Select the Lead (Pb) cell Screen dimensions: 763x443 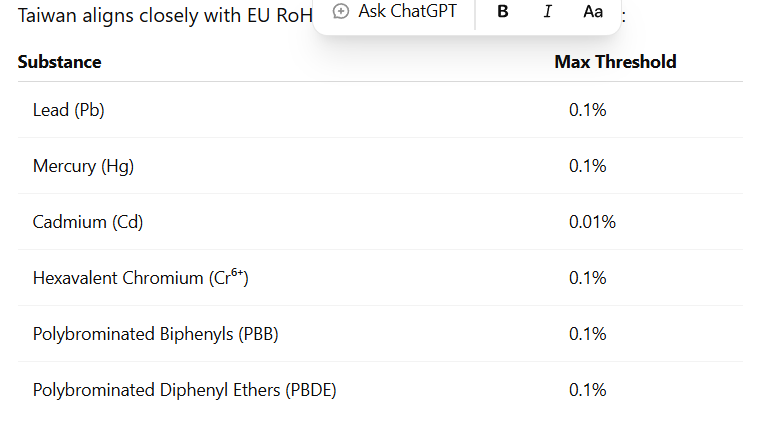pos(69,110)
